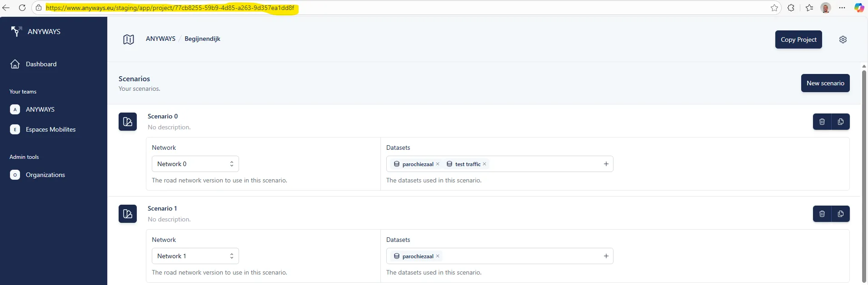
Task: Remove test traffic dataset from Scenario 0
Action: 484,164
